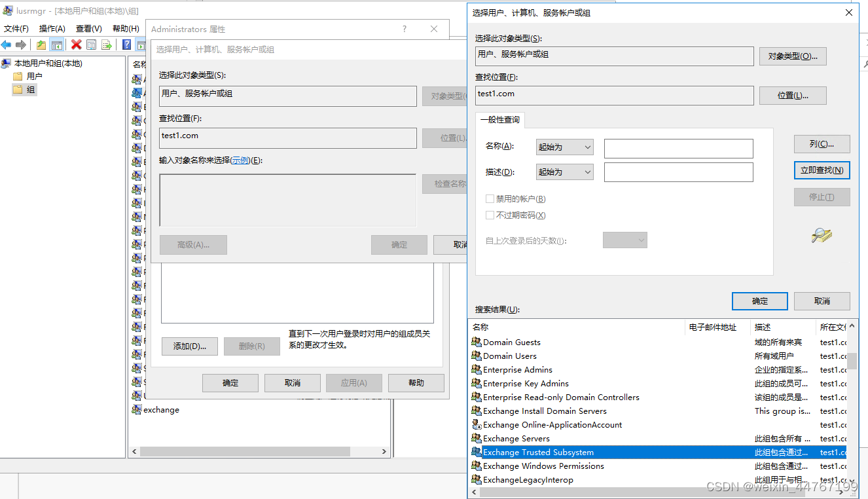Screen dimensions: 868x499
Task: Click the Domain Guests group icon
Action: 477,342
